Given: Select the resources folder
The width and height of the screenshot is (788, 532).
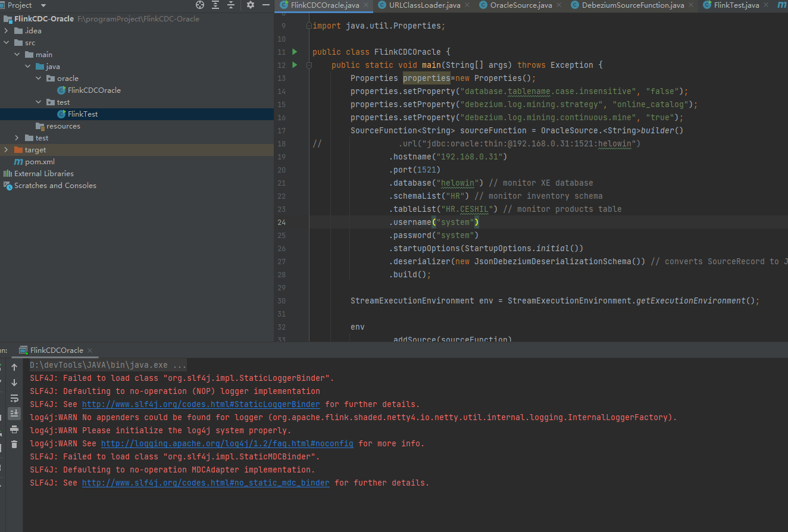Looking at the screenshot, I should point(63,126).
